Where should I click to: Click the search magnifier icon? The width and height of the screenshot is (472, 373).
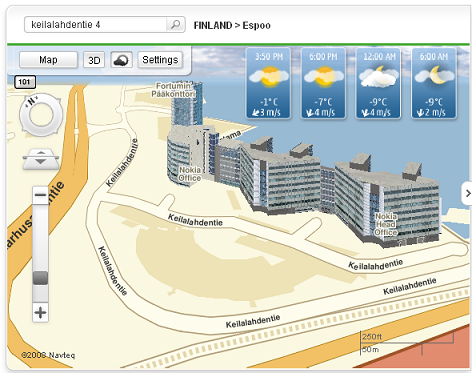[x=175, y=25]
